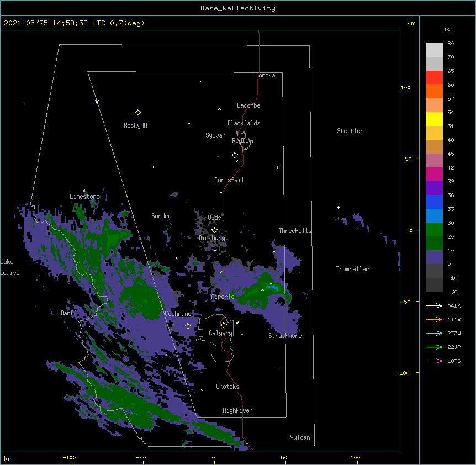
Task: Click the Innisfail label
Action: point(229,180)
